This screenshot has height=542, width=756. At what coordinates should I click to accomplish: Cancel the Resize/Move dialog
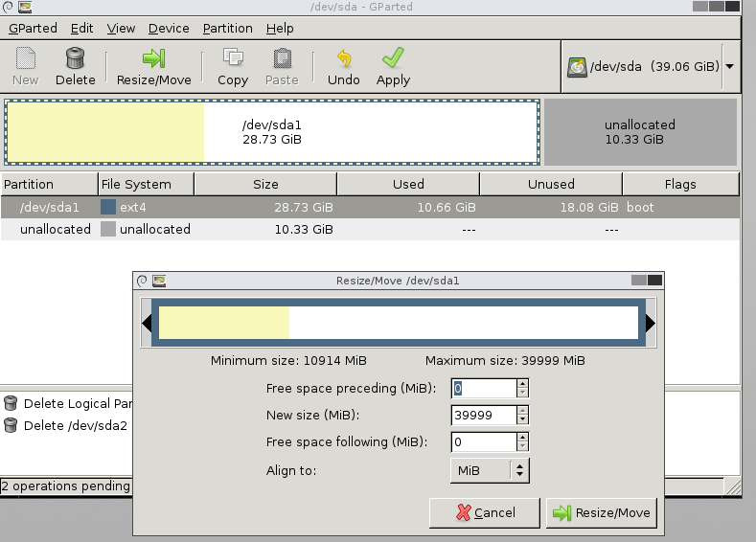485,512
